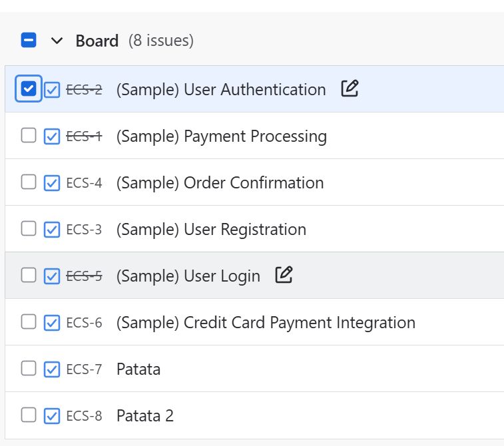This screenshot has height=446, width=504.
Task: Open the Order Confirmation issue
Action: pyautogui.click(x=220, y=182)
